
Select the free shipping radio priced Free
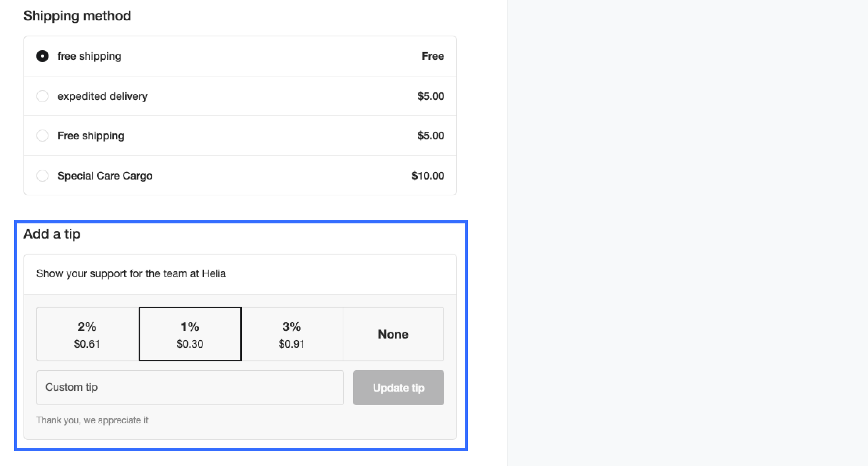42,56
